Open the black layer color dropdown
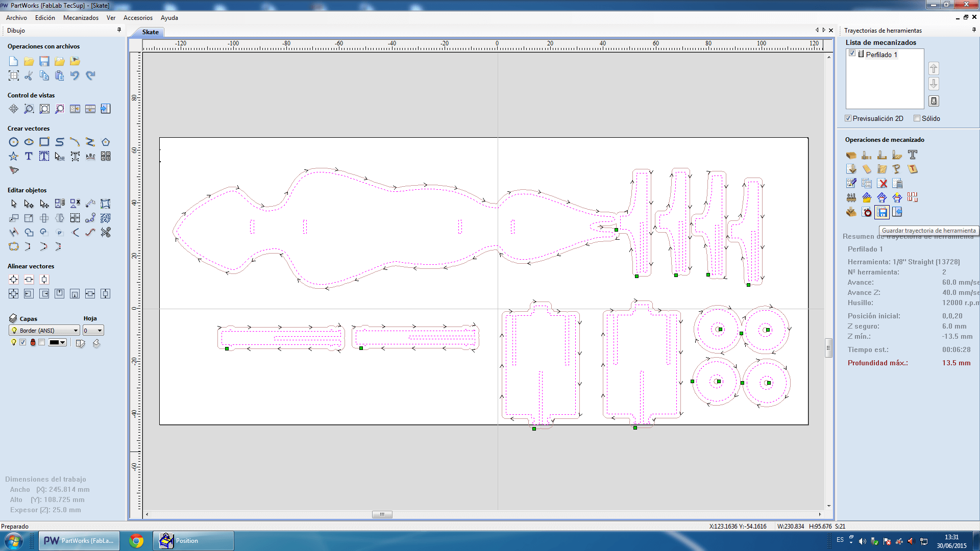Image resolution: width=980 pixels, height=551 pixels. point(58,342)
